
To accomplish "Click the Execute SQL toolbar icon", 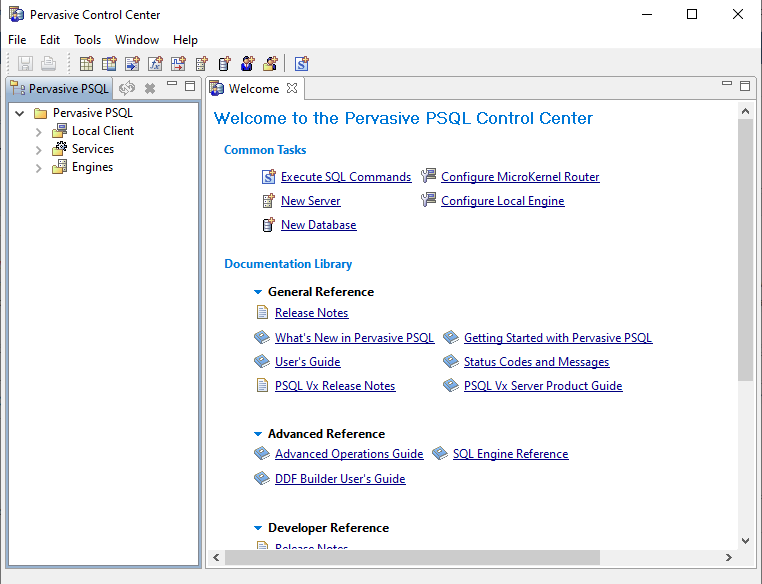I will pyautogui.click(x=302, y=64).
